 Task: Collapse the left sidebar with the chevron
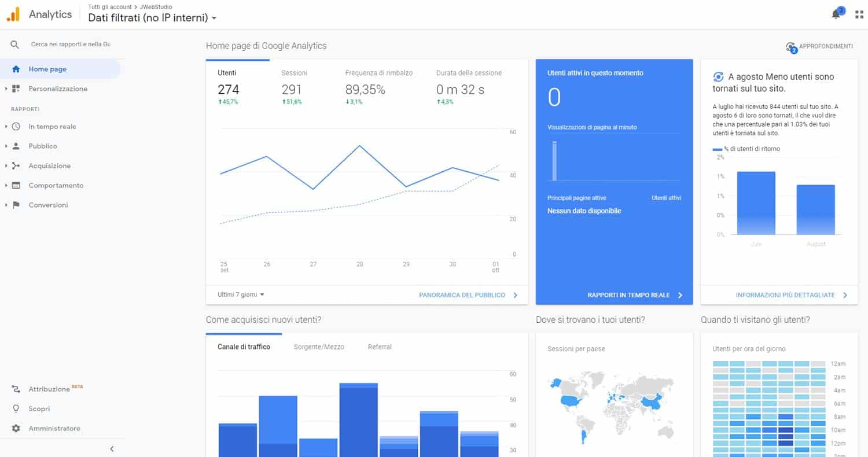click(112, 449)
